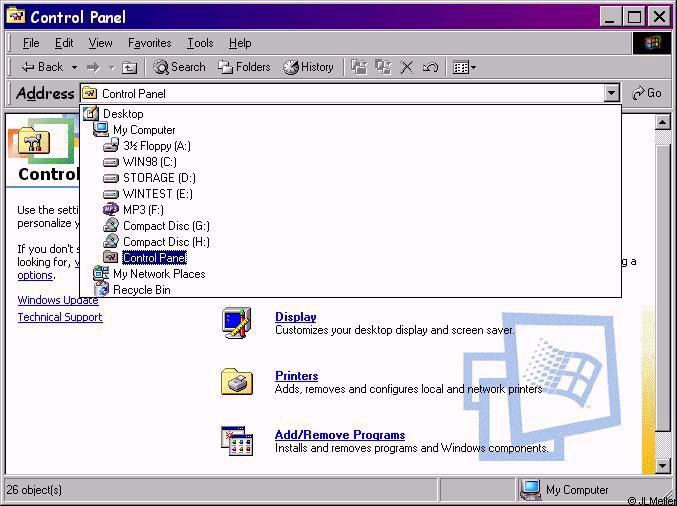Click the Recycle Bin icon

tap(101, 289)
